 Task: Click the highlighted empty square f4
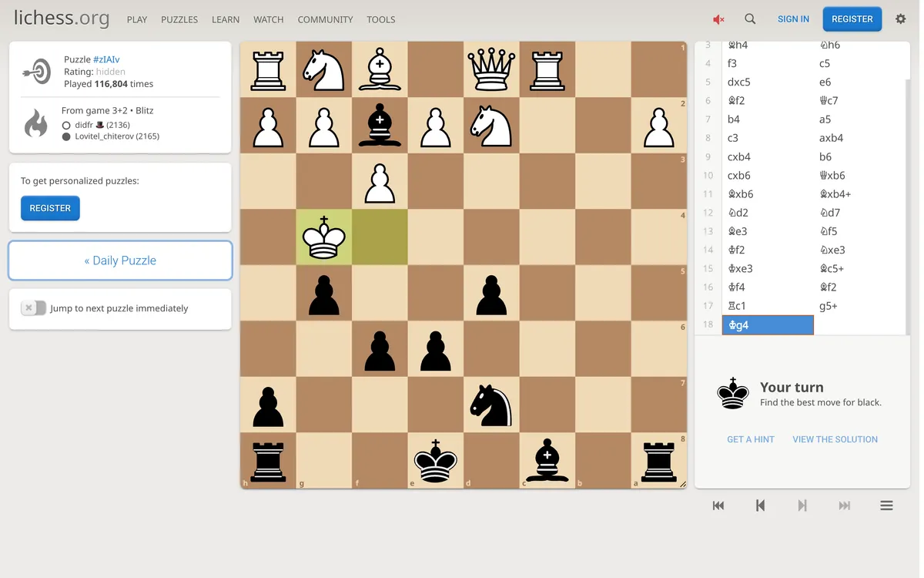(x=380, y=237)
